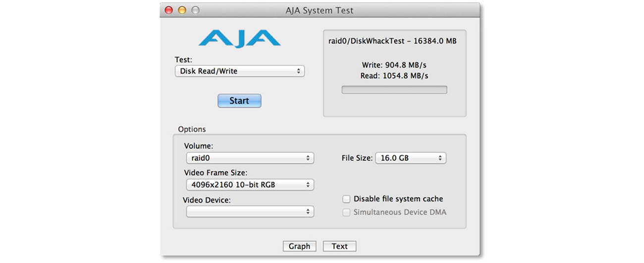Click the AJA logo
The width and height of the screenshot is (644, 263).
tap(239, 38)
